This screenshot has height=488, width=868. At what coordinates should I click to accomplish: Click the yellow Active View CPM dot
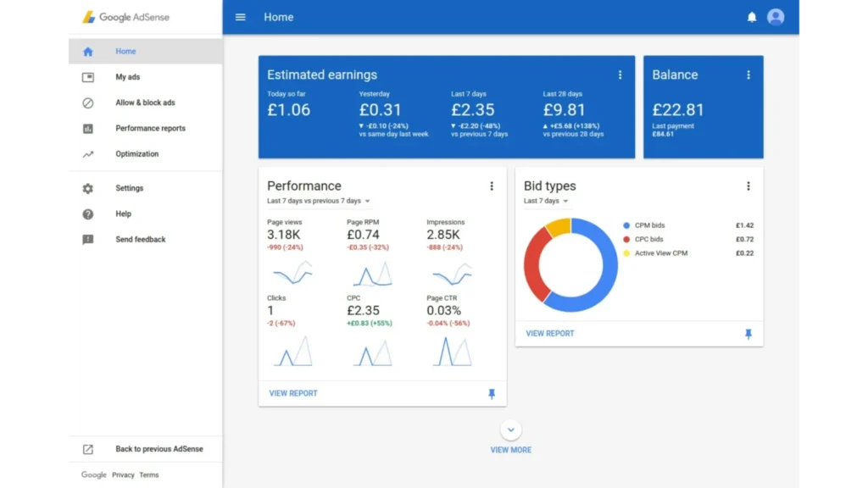(626, 253)
